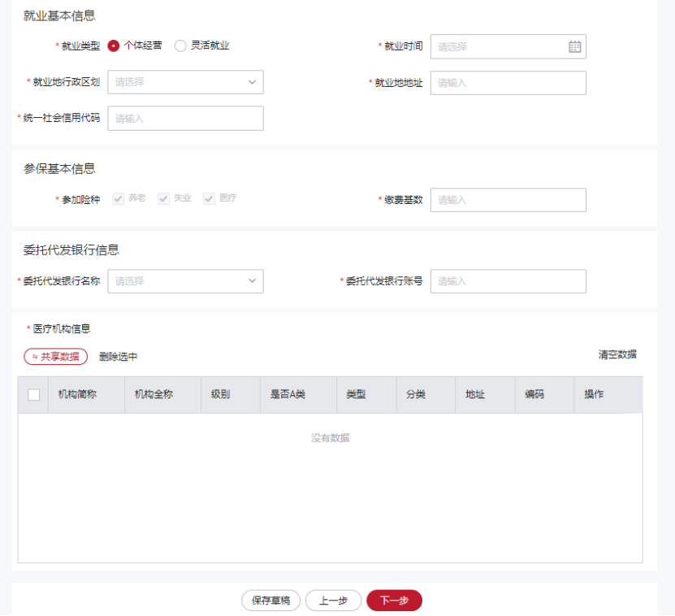Open the 就业地行政区划 dropdown

click(185, 82)
